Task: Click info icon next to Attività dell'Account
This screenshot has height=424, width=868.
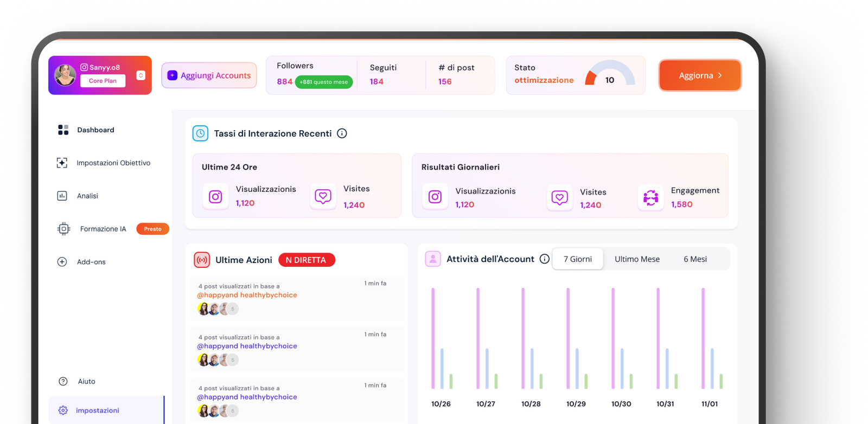Action: 545,259
